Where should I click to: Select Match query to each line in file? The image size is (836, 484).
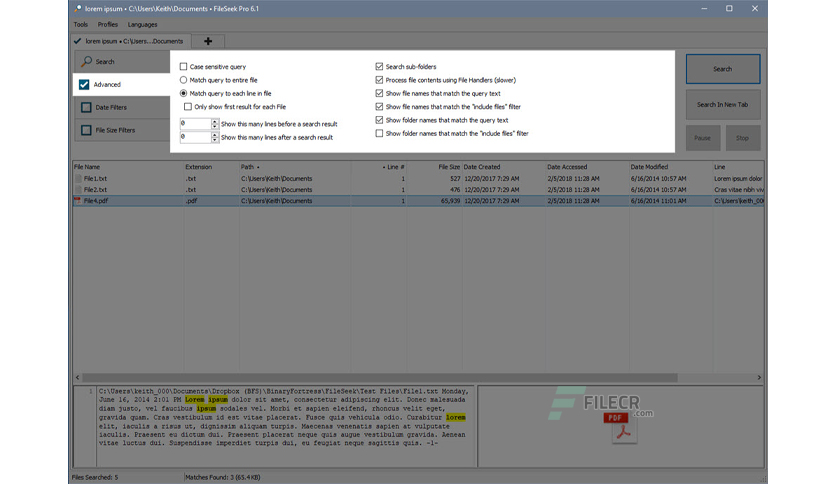click(183, 93)
